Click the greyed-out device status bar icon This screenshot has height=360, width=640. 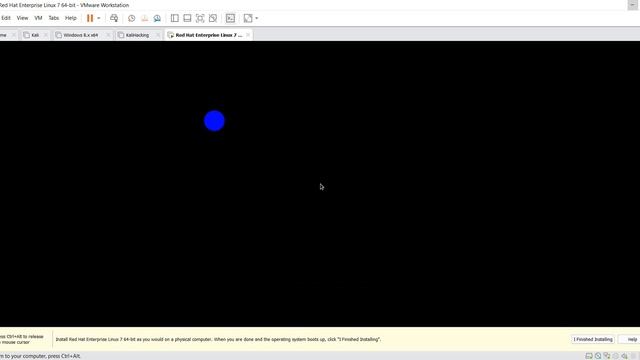pos(616,356)
